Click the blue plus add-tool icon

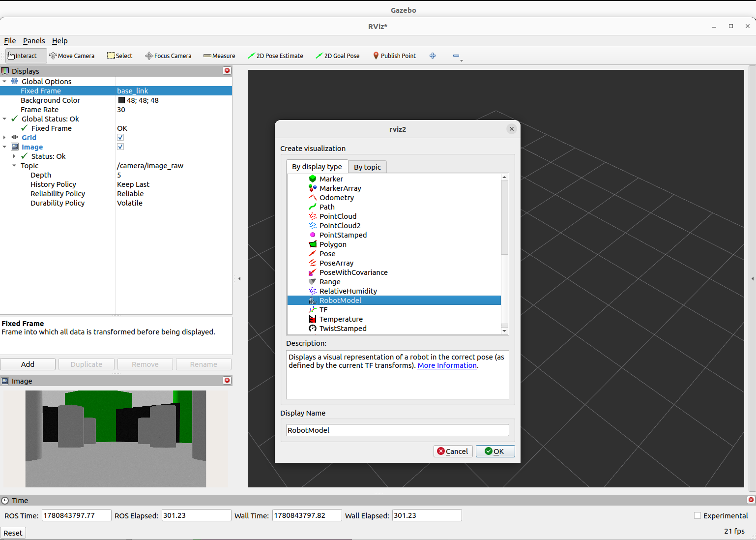pyautogui.click(x=433, y=56)
